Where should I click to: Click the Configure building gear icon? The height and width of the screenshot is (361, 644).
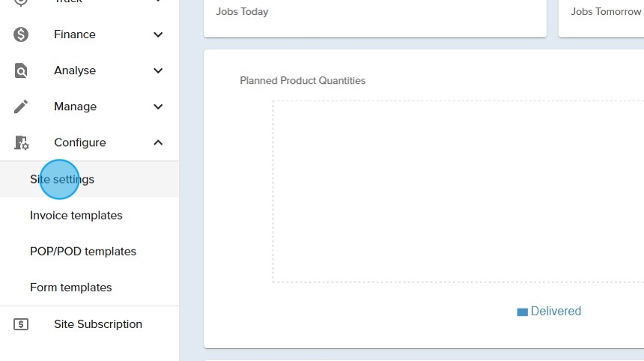pos(21,142)
